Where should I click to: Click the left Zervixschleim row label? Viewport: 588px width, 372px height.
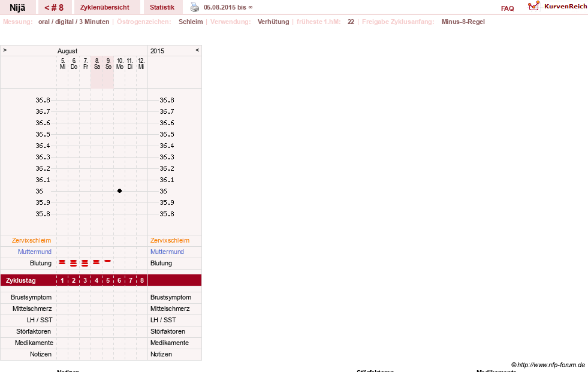31,240
